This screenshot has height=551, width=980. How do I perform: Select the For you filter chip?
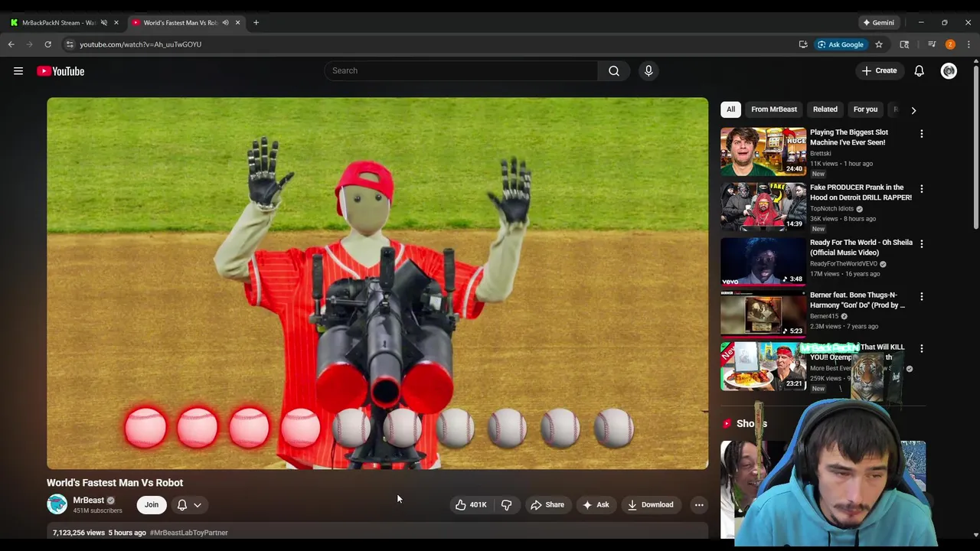[x=865, y=109]
